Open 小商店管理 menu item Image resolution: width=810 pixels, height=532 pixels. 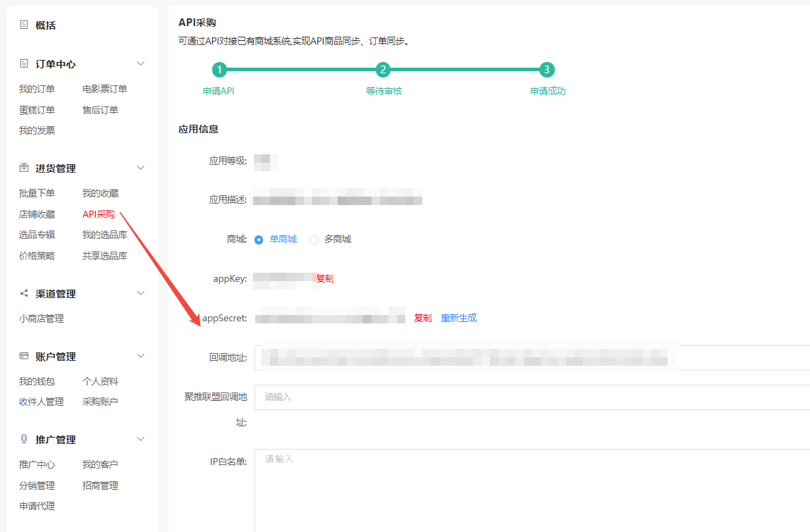tap(42, 318)
